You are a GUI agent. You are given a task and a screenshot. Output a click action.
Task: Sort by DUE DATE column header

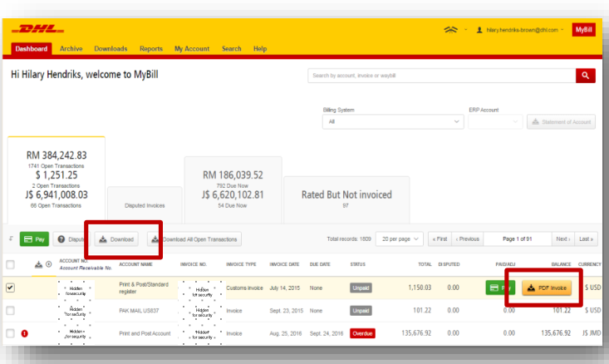(x=320, y=264)
